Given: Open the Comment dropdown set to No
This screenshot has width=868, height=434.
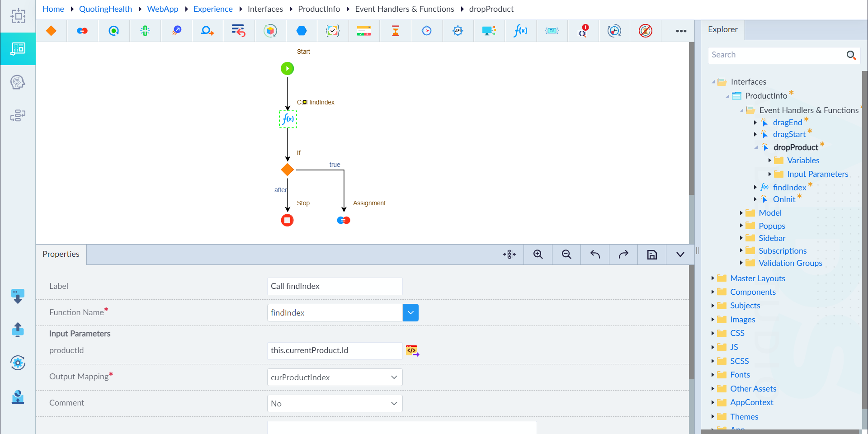Looking at the screenshot, I should 335,404.
